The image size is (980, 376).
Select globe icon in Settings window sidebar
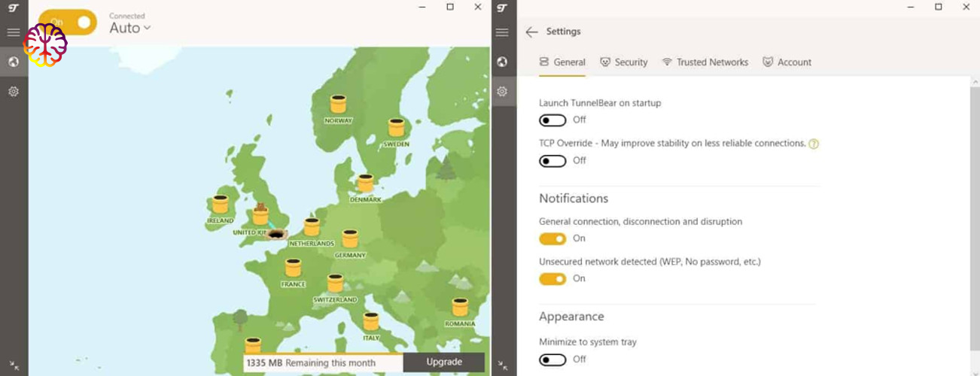coord(503,62)
